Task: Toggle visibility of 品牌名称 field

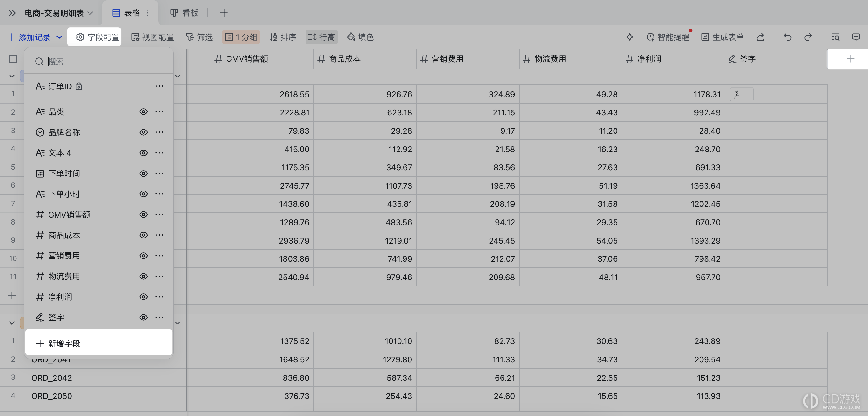Action: (143, 132)
